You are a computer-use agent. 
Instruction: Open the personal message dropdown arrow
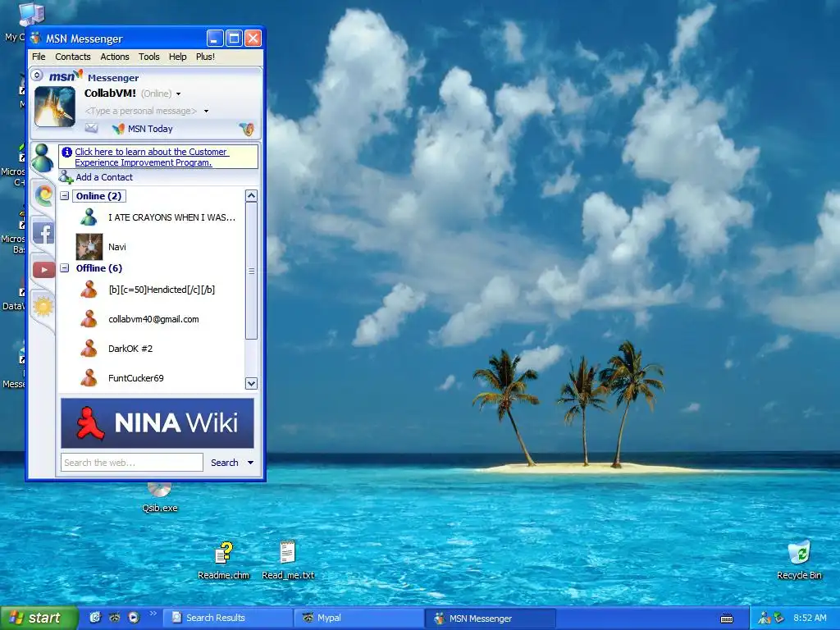[206, 111]
